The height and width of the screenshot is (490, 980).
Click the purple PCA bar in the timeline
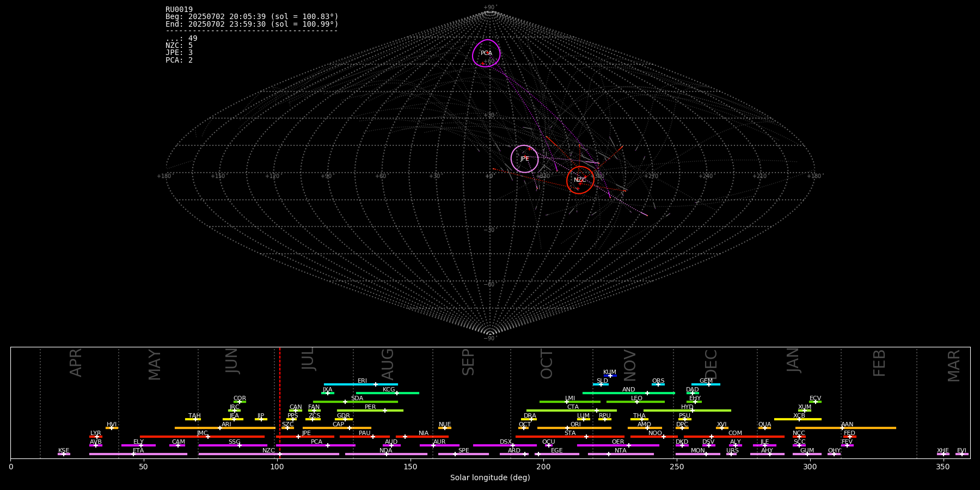click(316, 445)
